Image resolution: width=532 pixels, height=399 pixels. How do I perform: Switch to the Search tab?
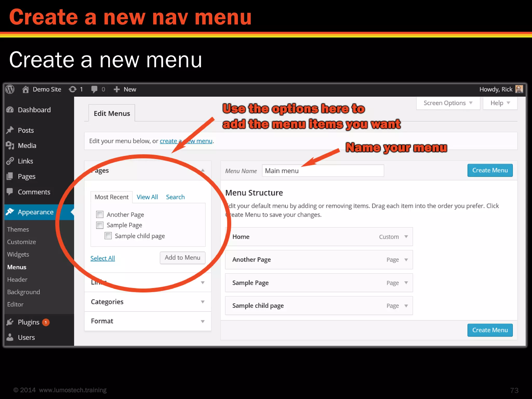(175, 197)
